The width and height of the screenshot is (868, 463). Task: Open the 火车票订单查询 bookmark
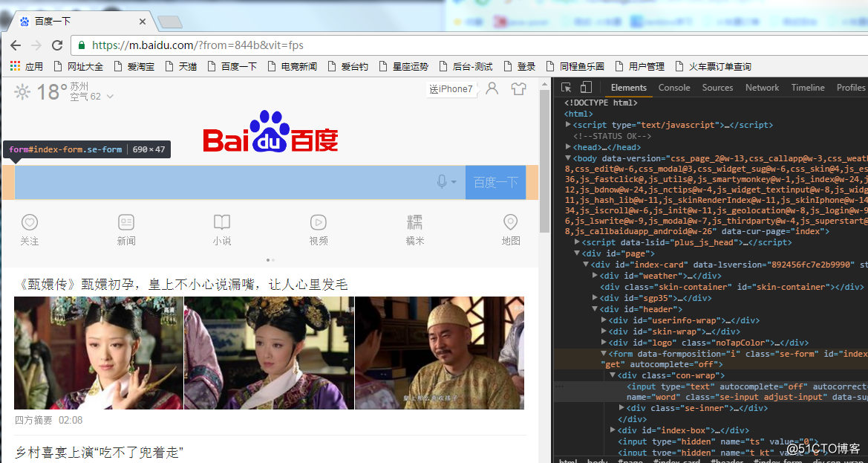(714, 66)
